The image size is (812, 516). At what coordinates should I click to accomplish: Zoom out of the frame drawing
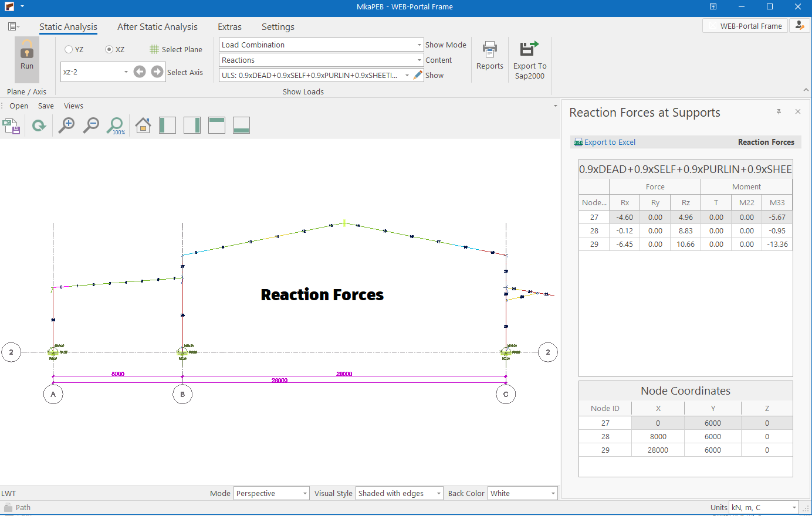[91, 125]
